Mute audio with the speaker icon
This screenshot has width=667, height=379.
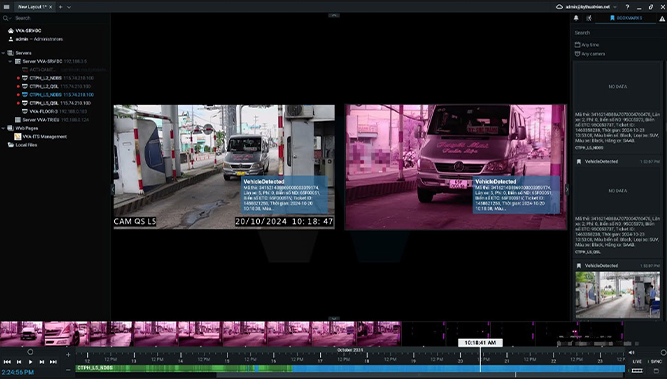pyautogui.click(x=631, y=352)
